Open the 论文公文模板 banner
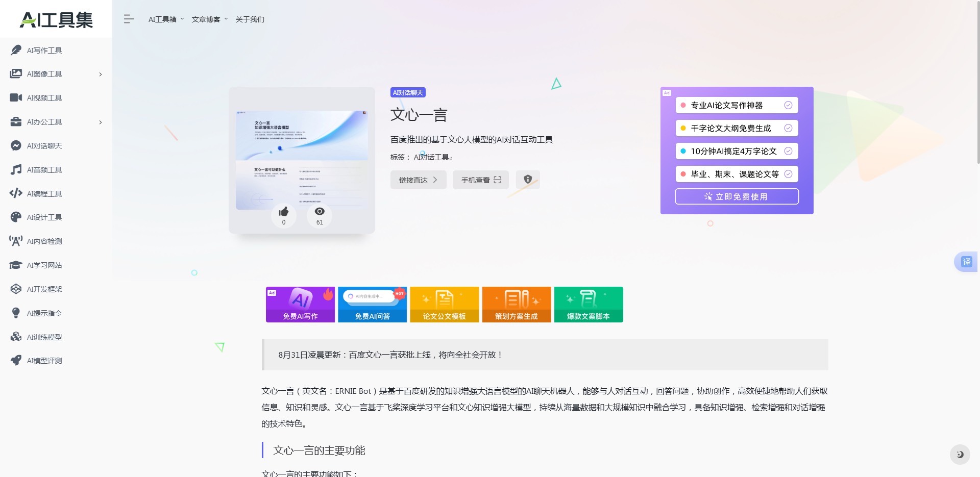 click(x=444, y=305)
